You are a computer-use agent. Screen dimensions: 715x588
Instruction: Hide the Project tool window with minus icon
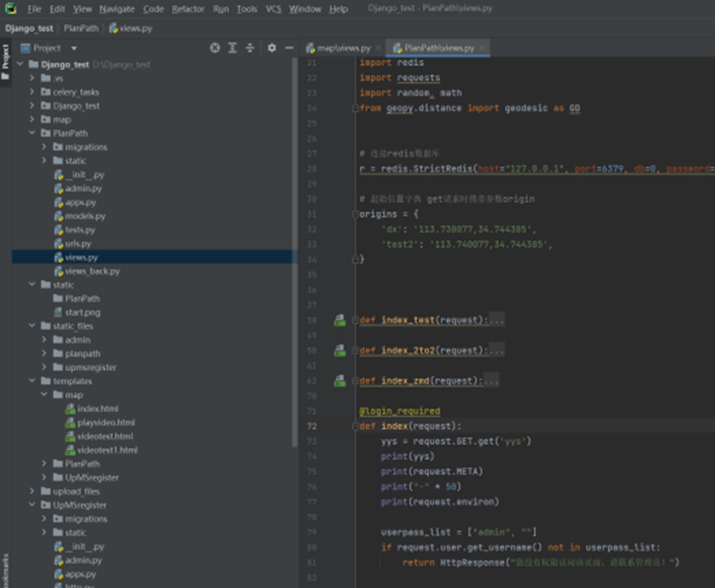[289, 48]
